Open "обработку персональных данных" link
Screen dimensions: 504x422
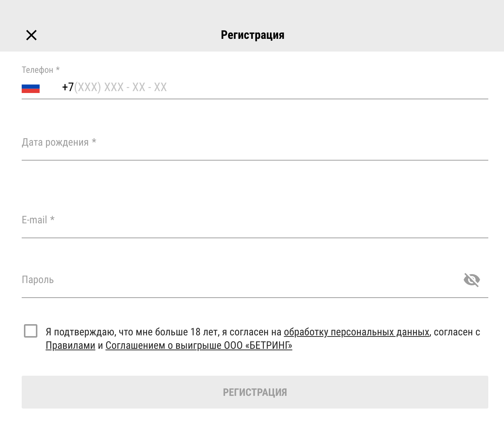coord(356,332)
